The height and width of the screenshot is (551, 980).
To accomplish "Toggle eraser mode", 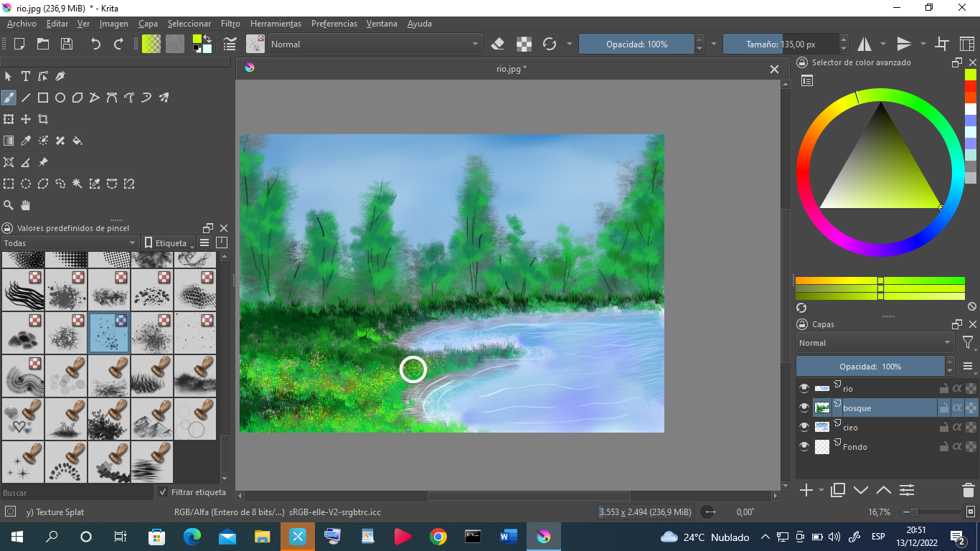I will pos(498,44).
